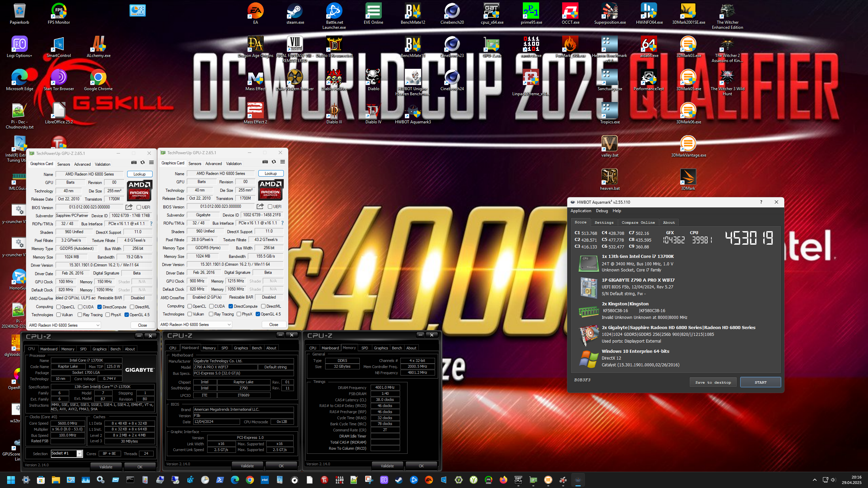Open volume speaker icon in system tray
This screenshot has width=868, height=488.
pos(833,480)
